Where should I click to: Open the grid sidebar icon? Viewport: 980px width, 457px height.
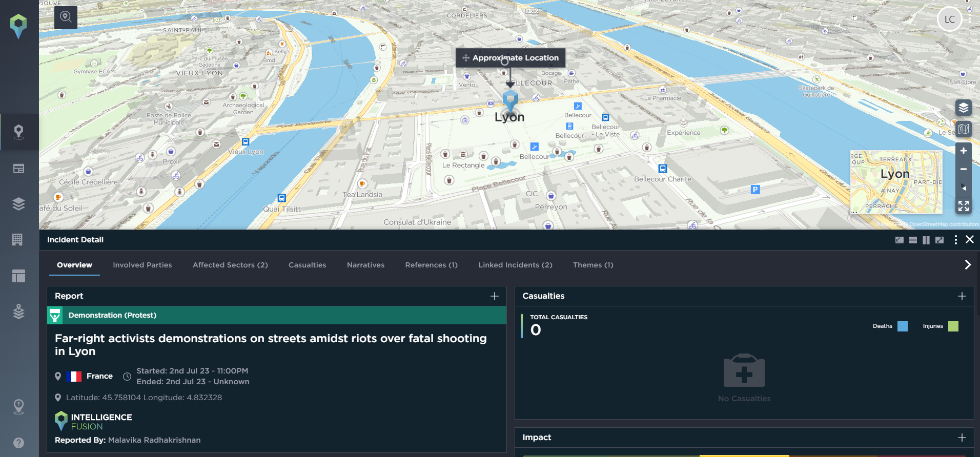[x=18, y=239]
